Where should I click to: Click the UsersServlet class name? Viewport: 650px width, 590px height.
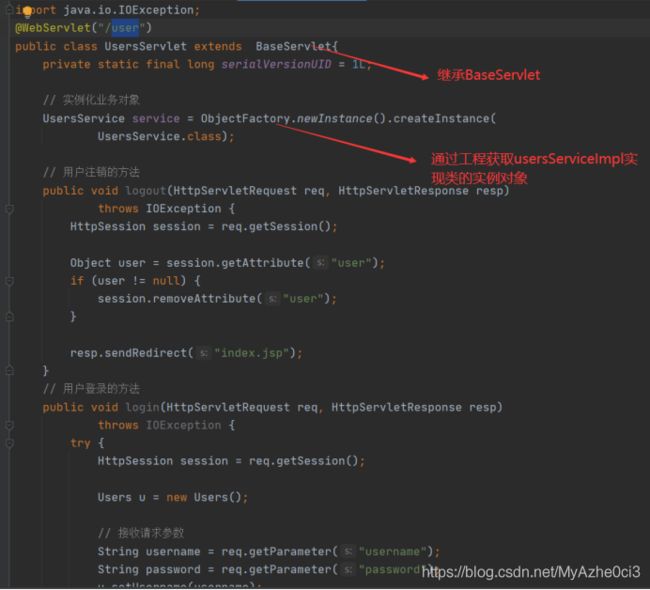146,46
